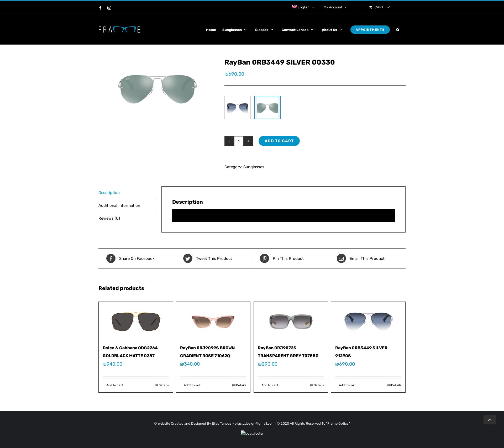
Task: Open RayBan 0RB3449 Silver 91290S image
Action: (x=368, y=321)
